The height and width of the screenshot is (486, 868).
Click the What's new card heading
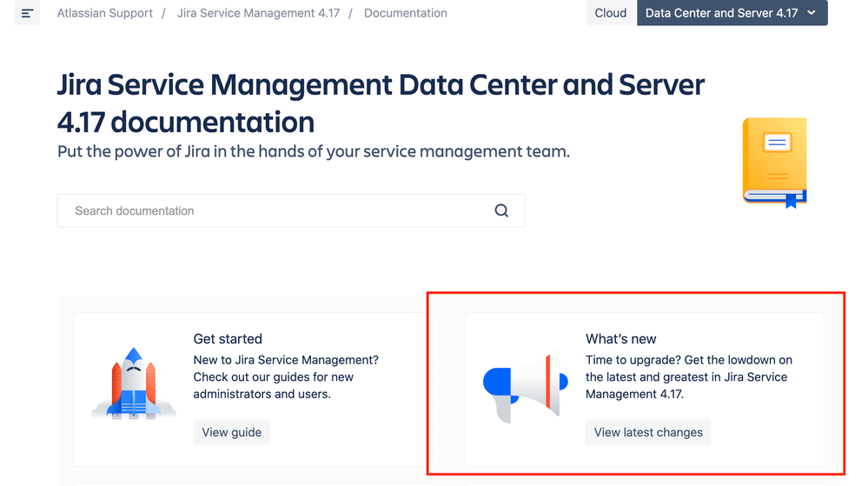pyautogui.click(x=620, y=338)
